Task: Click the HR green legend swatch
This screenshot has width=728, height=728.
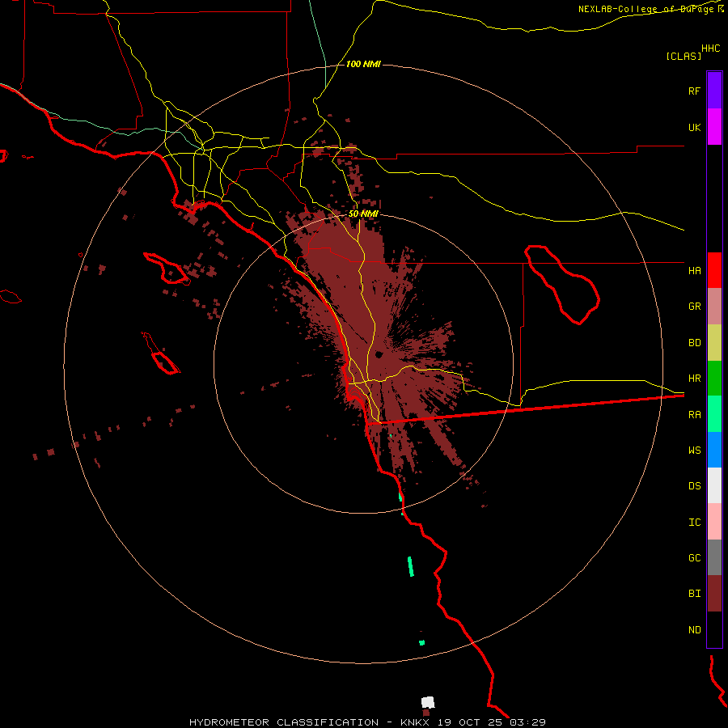Action: pos(714,379)
